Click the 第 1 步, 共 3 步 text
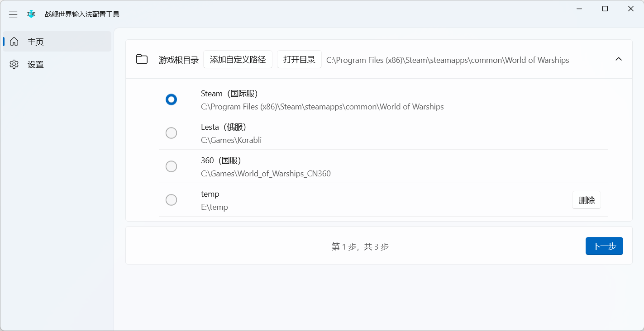This screenshot has height=331, width=644. tap(360, 246)
